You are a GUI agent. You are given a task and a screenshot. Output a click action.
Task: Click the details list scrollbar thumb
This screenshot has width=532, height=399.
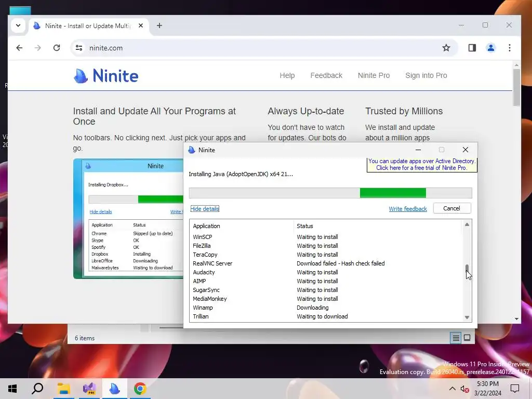click(467, 269)
